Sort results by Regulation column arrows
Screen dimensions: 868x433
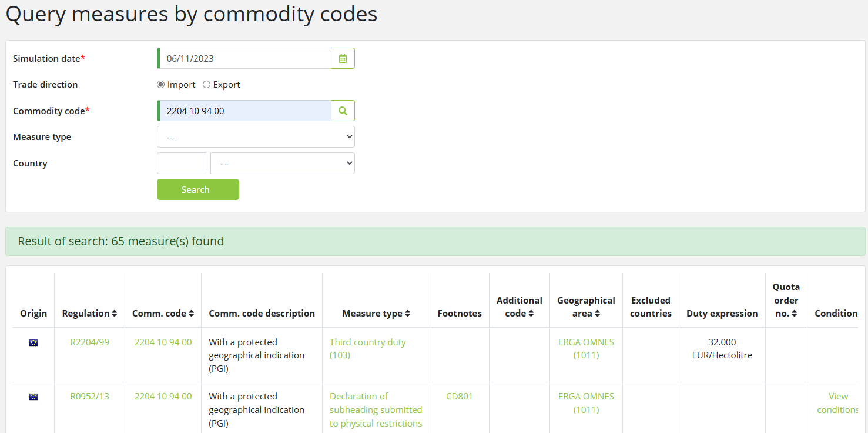click(x=115, y=314)
